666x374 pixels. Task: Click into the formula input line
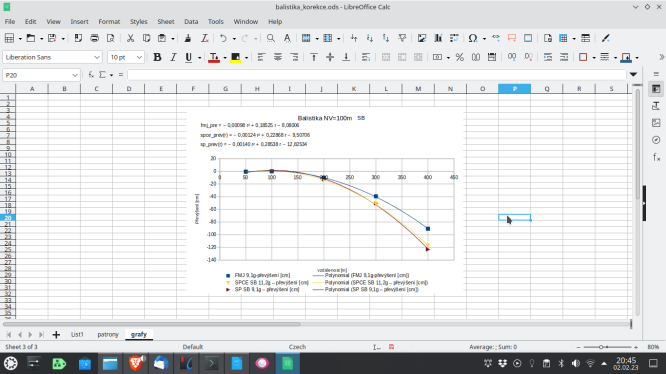coord(377,75)
